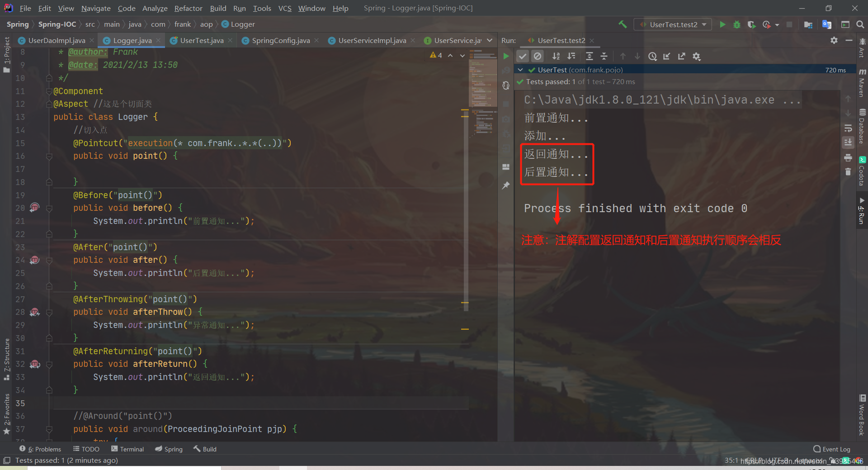
Task: Toggle the Maven tool window
Action: 862,84
